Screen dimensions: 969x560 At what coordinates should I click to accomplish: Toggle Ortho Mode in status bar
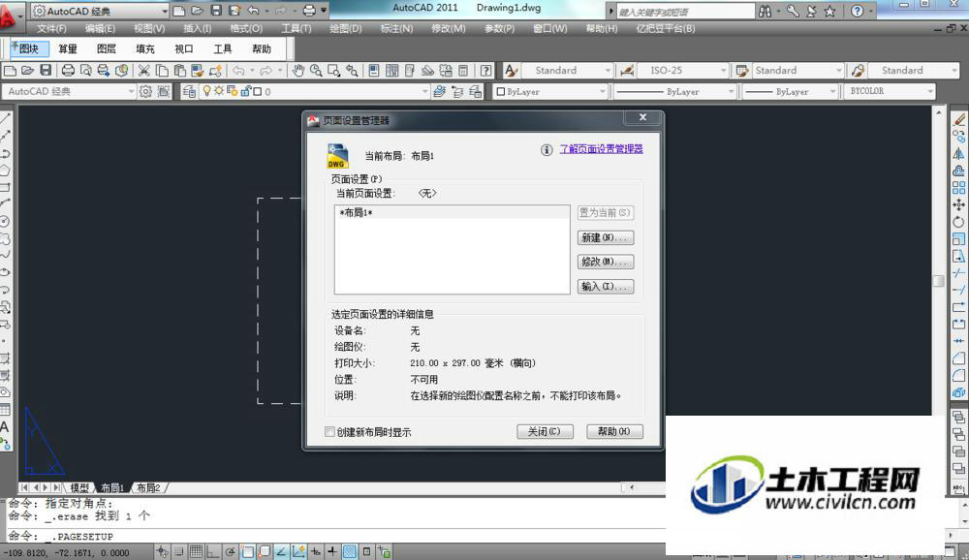pyautogui.click(x=213, y=551)
